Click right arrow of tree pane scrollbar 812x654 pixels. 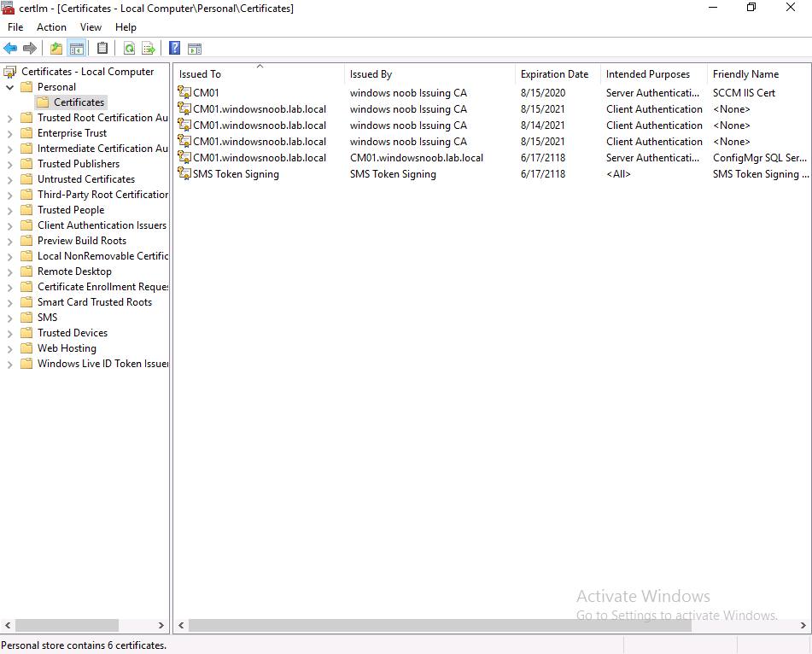(x=161, y=625)
